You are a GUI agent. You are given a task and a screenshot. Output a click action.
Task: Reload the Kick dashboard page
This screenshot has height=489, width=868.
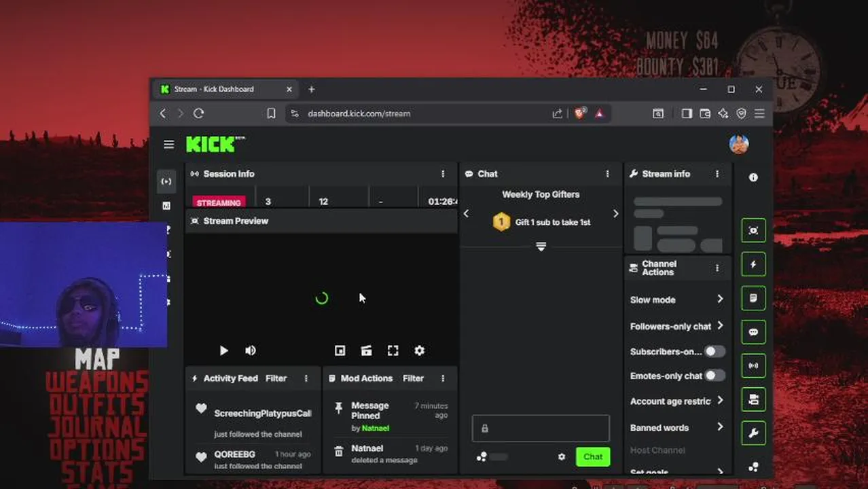point(198,113)
